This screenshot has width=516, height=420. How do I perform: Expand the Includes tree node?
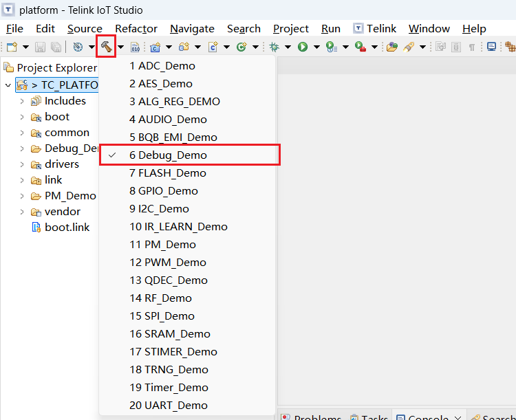point(22,101)
